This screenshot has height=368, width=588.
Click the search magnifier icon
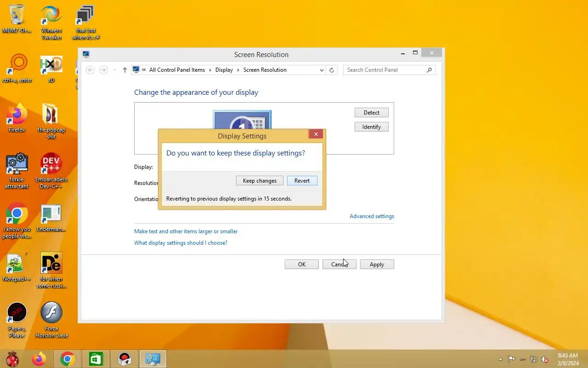point(430,70)
